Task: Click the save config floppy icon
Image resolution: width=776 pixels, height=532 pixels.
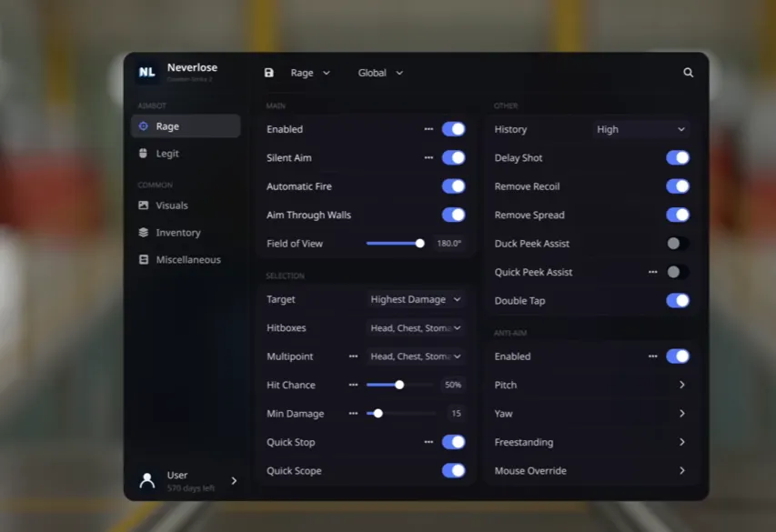Action: coord(268,73)
